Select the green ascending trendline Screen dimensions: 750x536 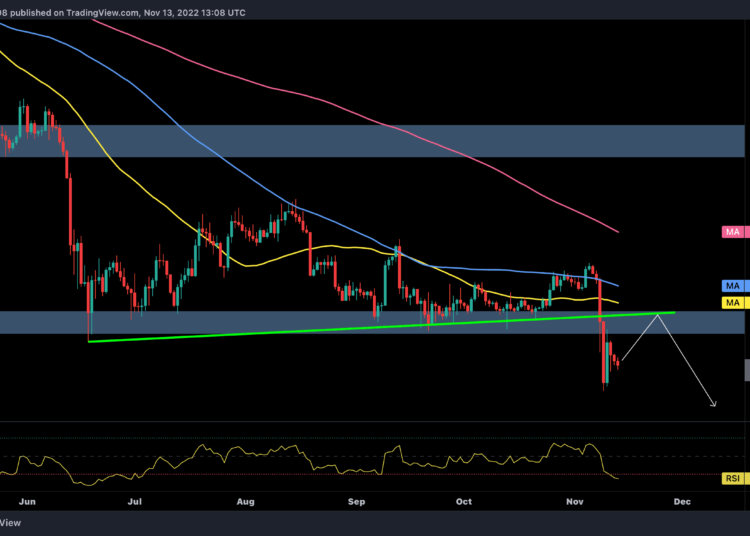pos(383,327)
